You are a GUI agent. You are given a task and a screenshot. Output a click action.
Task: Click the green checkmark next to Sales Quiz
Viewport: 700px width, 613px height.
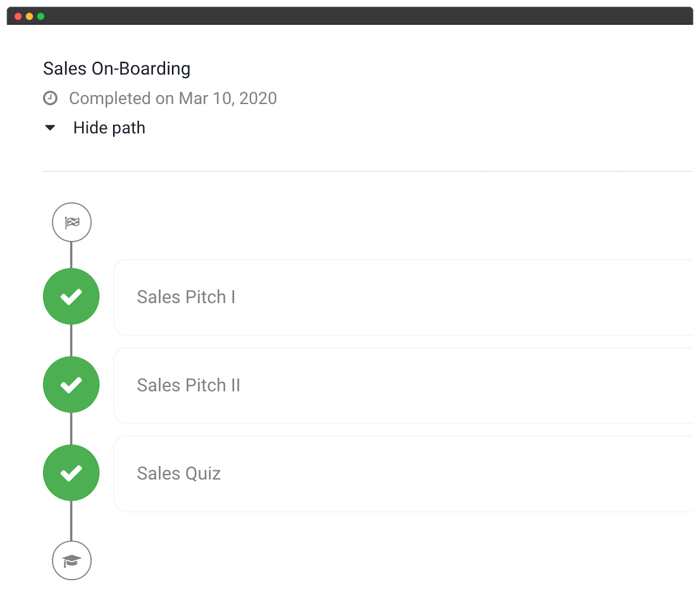point(71,473)
